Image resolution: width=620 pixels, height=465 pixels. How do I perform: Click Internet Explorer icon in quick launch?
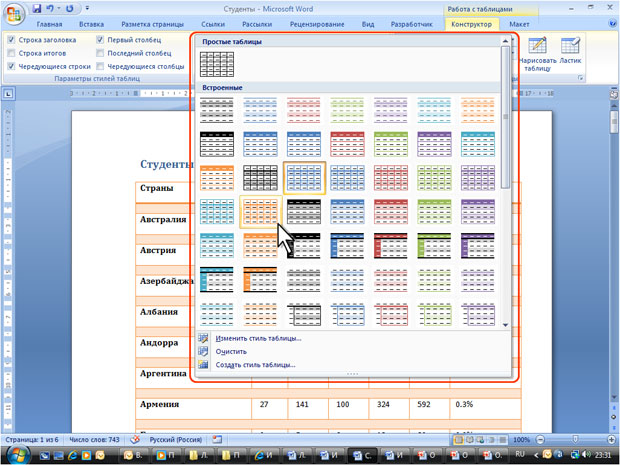pos(73,456)
